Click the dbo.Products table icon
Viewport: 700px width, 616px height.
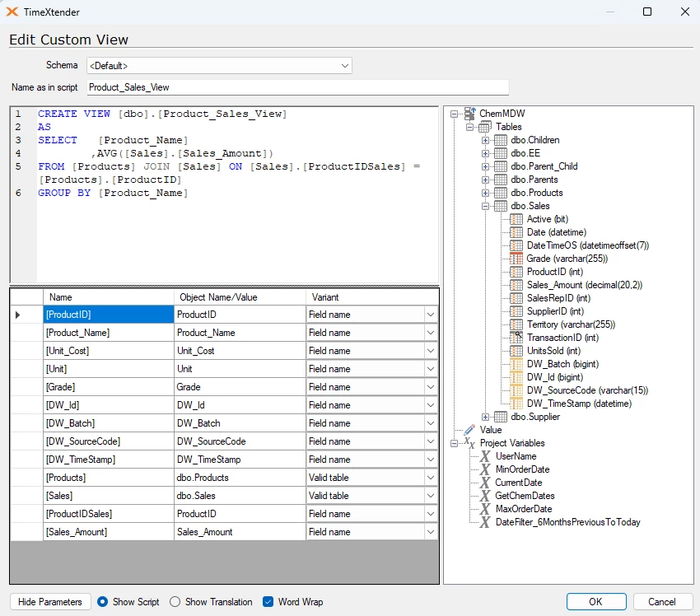[x=501, y=193]
